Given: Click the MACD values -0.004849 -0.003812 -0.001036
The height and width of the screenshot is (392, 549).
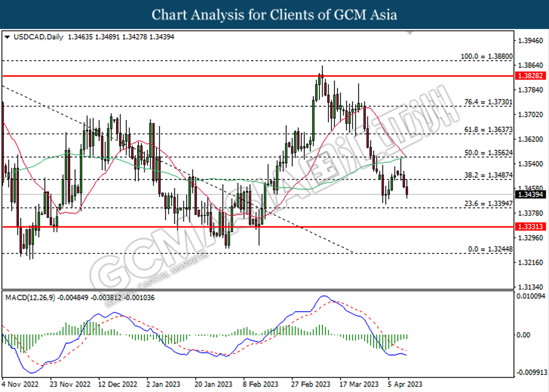Looking at the screenshot, I should pos(106,298).
